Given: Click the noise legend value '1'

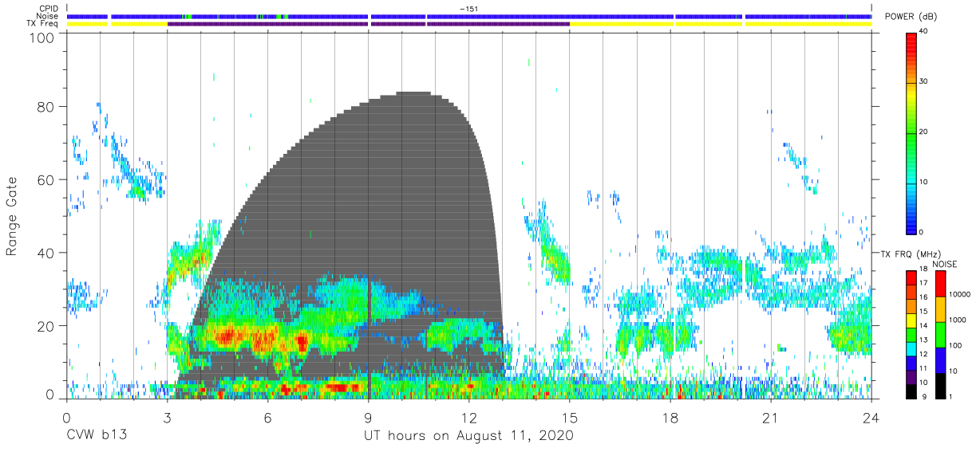Looking at the screenshot, I should (950, 396).
